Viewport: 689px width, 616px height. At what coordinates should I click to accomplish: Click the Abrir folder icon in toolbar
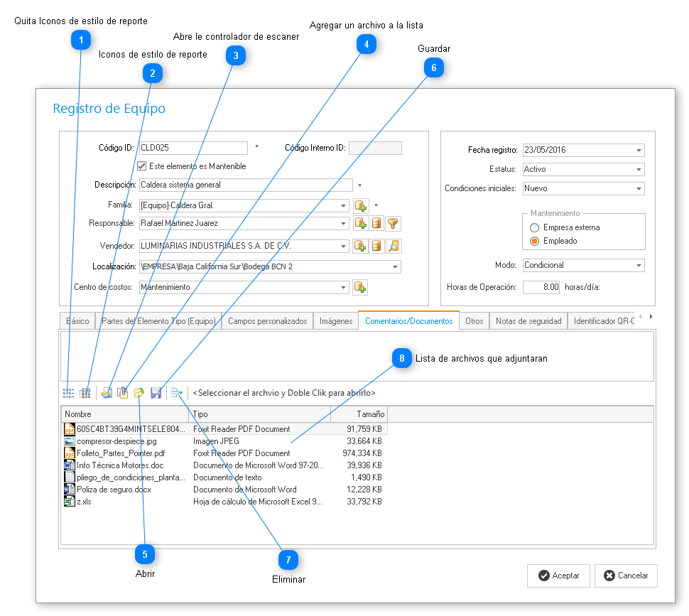[x=140, y=392]
